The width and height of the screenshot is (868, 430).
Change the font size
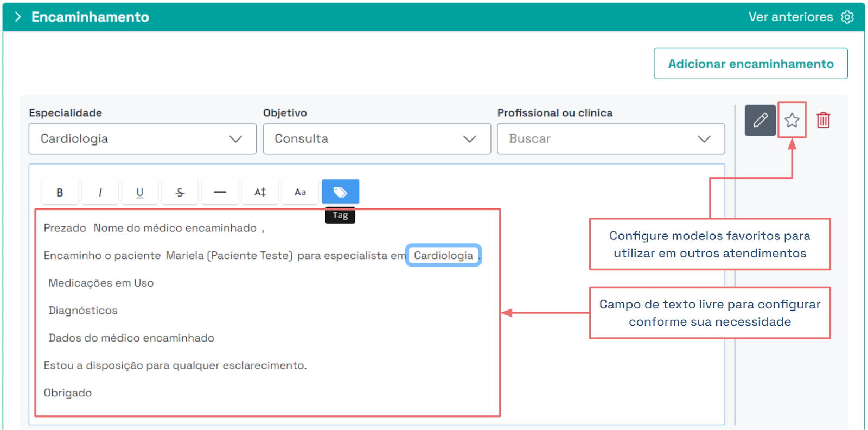point(260,192)
